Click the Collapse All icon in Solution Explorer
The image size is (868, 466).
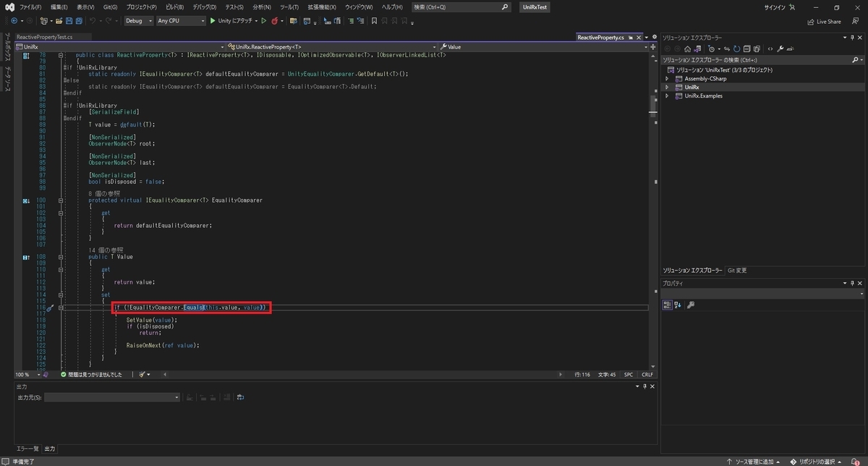click(746, 49)
